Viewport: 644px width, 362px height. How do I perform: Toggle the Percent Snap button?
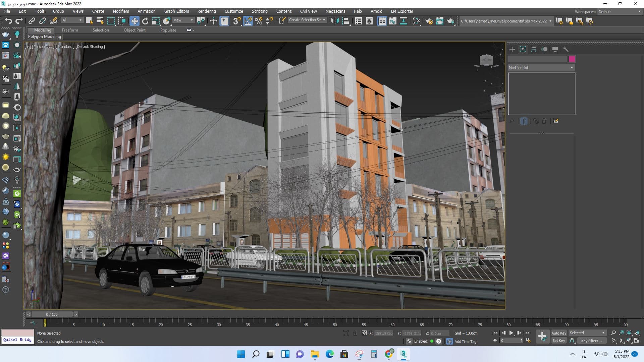point(259,21)
